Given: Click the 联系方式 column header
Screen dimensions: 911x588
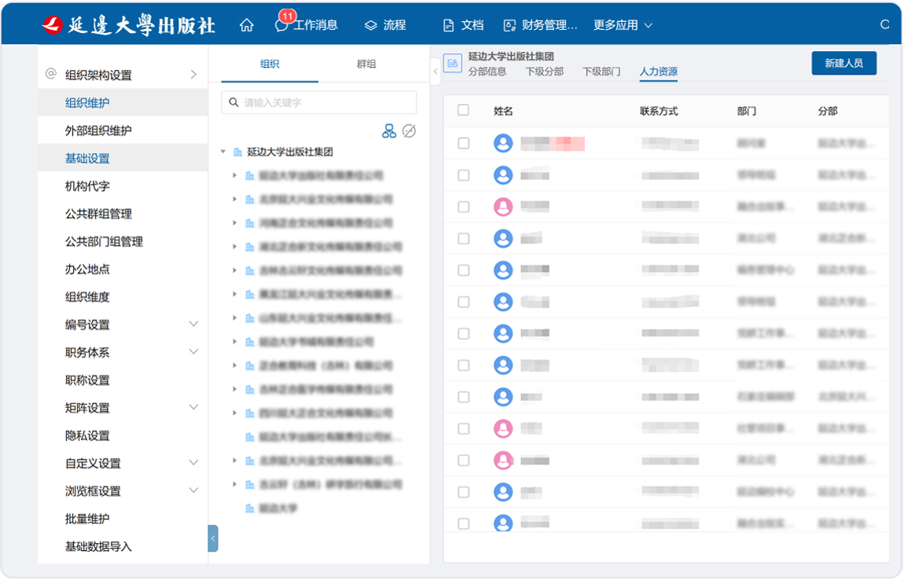Looking at the screenshot, I should (x=658, y=111).
